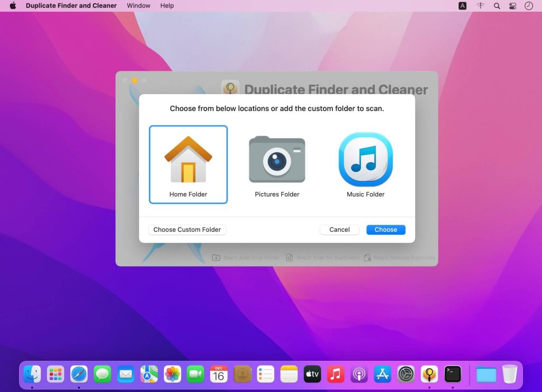Open Control Center from the menu bar
Image resolution: width=542 pixels, height=392 pixels.
click(x=512, y=6)
